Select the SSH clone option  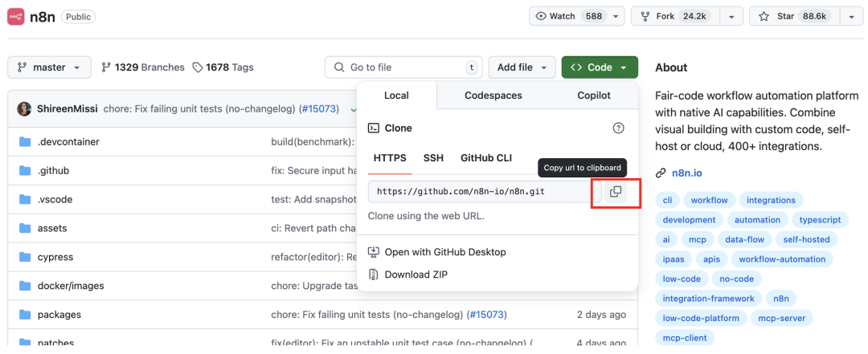pyautogui.click(x=433, y=158)
